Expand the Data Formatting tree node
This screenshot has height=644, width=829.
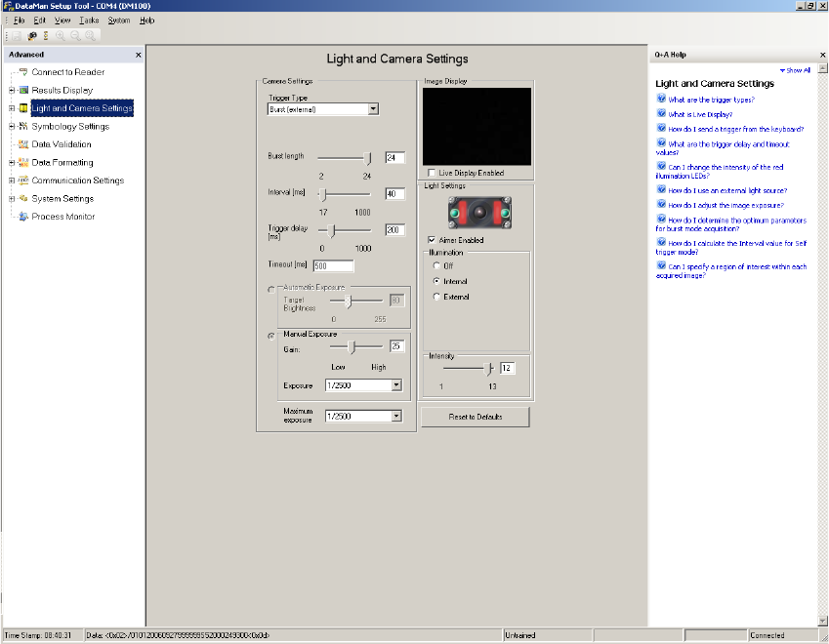[x=12, y=163]
